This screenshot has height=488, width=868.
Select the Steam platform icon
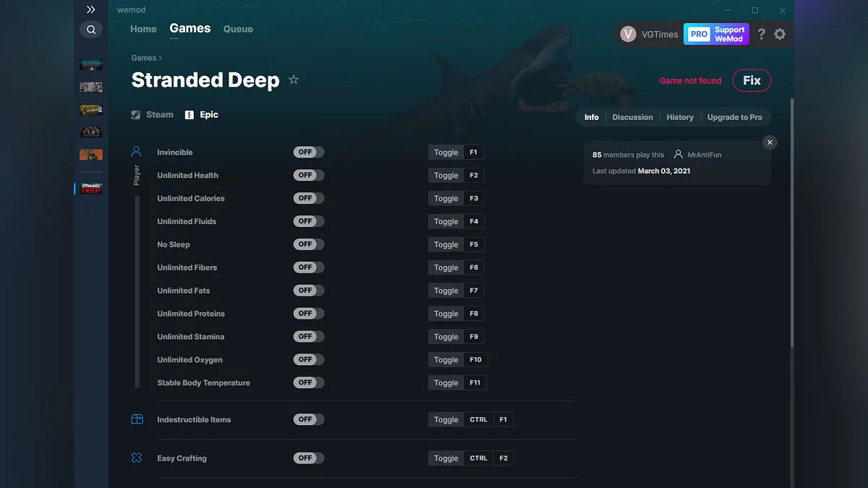(x=135, y=114)
